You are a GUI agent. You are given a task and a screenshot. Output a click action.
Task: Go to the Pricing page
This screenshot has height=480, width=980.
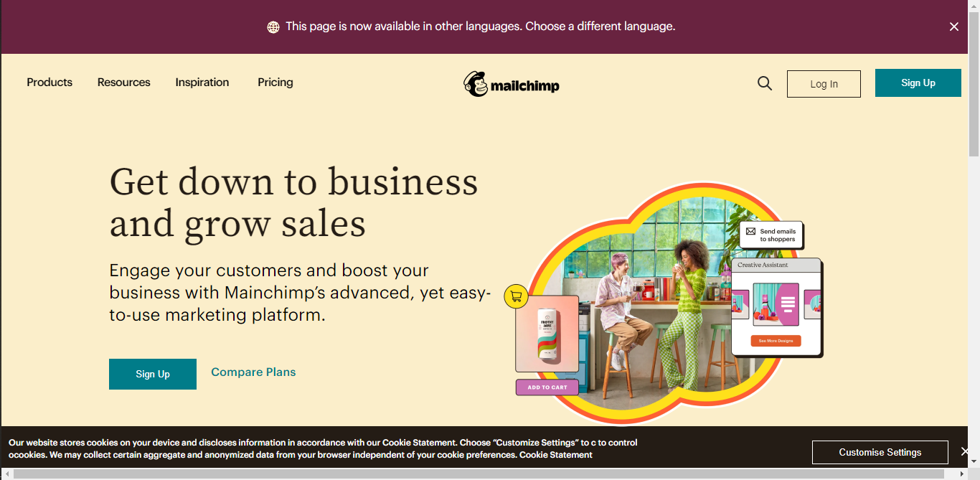pyautogui.click(x=275, y=83)
